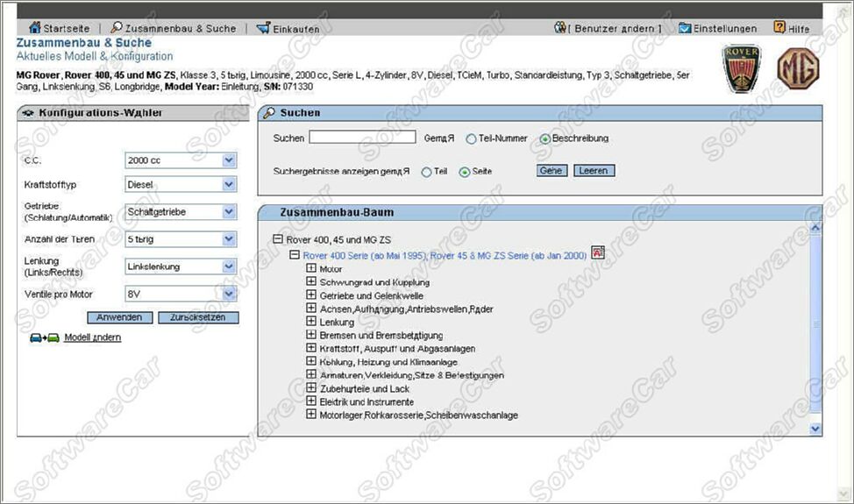Click into the Suchen text field

[362, 138]
